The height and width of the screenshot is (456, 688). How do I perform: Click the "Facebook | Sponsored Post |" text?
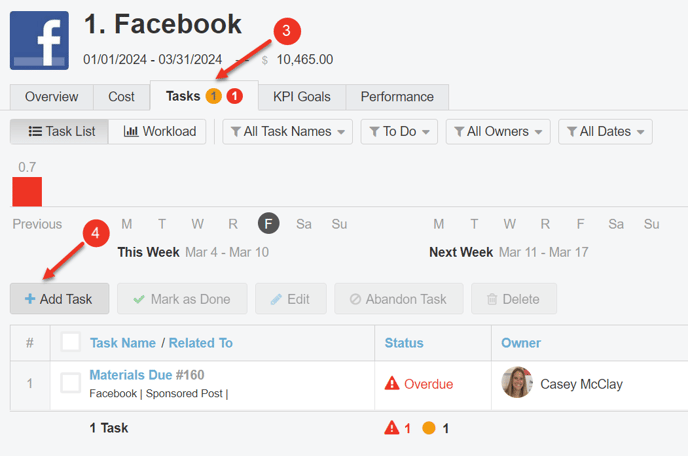159,394
